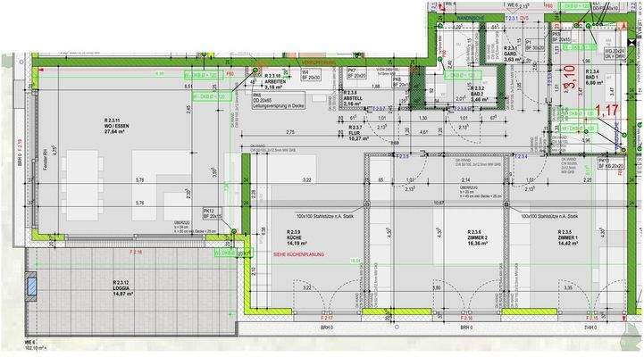Click the 2,75 dimension in the Flur
The image size is (644, 357).
[290, 132]
